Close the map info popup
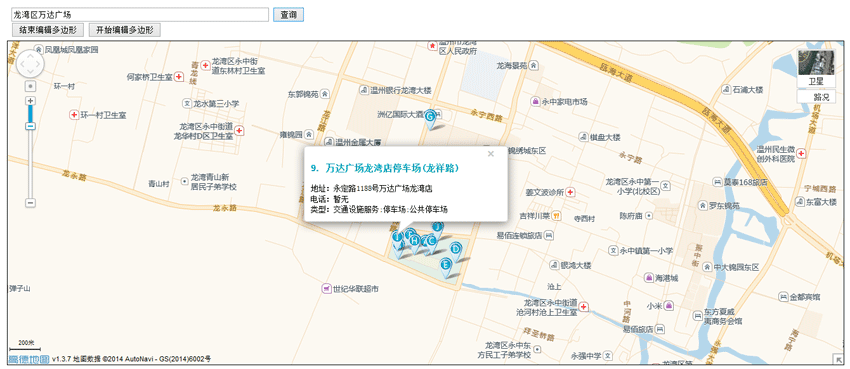The width and height of the screenshot is (850, 369). click(x=491, y=154)
